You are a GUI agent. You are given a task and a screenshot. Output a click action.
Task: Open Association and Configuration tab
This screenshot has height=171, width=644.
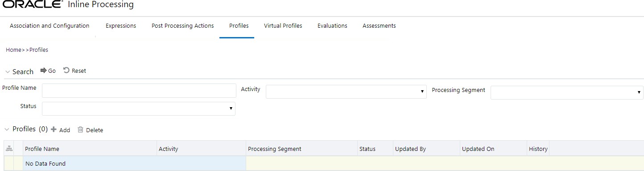[50, 26]
